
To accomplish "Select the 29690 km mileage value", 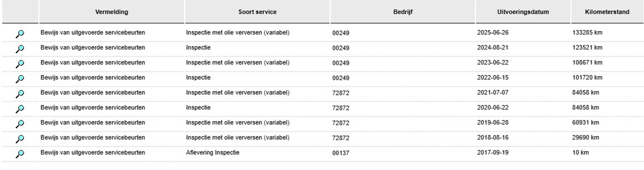I will (x=585, y=137).
